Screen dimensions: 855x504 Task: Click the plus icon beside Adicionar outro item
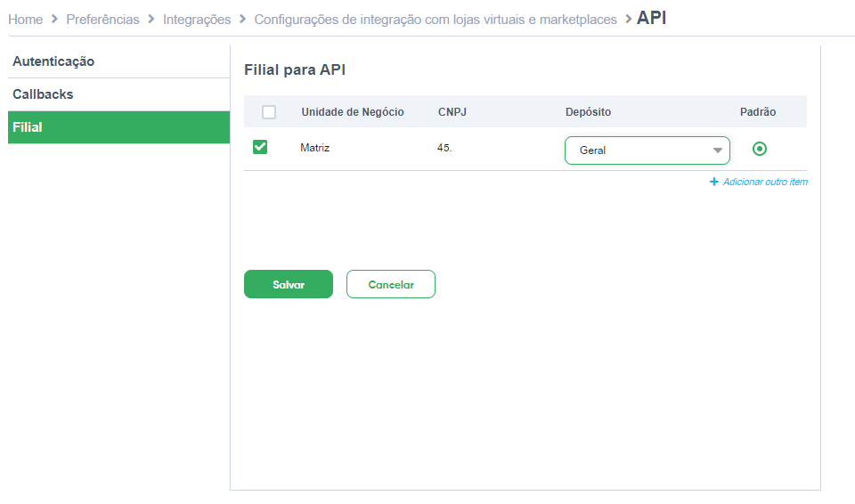713,182
